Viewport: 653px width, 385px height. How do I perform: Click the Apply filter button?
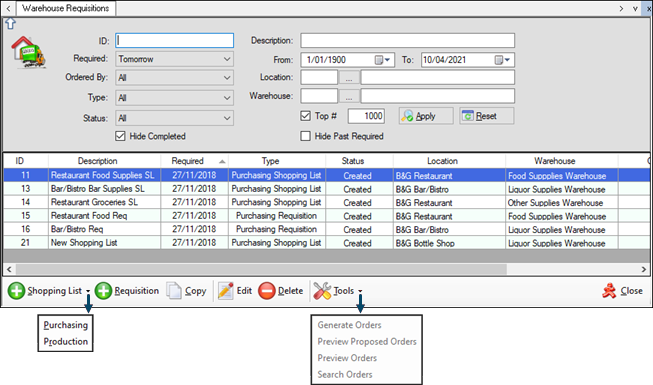(x=426, y=116)
